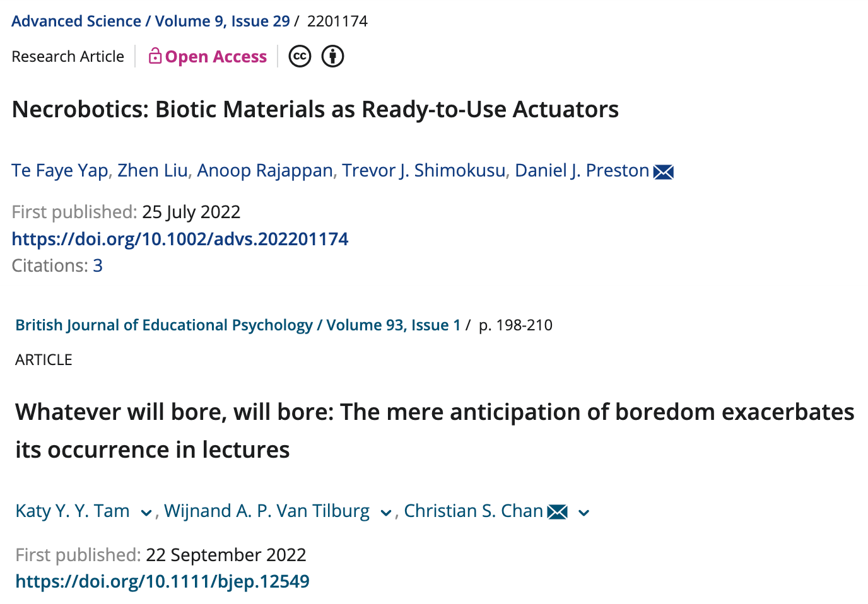868x604 pixels.
Task: Open author Zhen Liu link
Action: pos(152,170)
